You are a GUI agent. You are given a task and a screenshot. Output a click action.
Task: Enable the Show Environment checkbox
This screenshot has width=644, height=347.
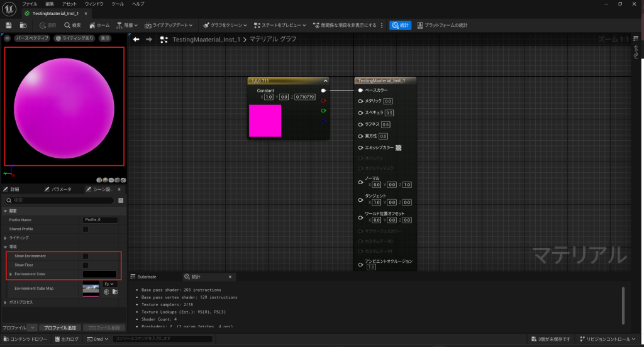pos(86,256)
